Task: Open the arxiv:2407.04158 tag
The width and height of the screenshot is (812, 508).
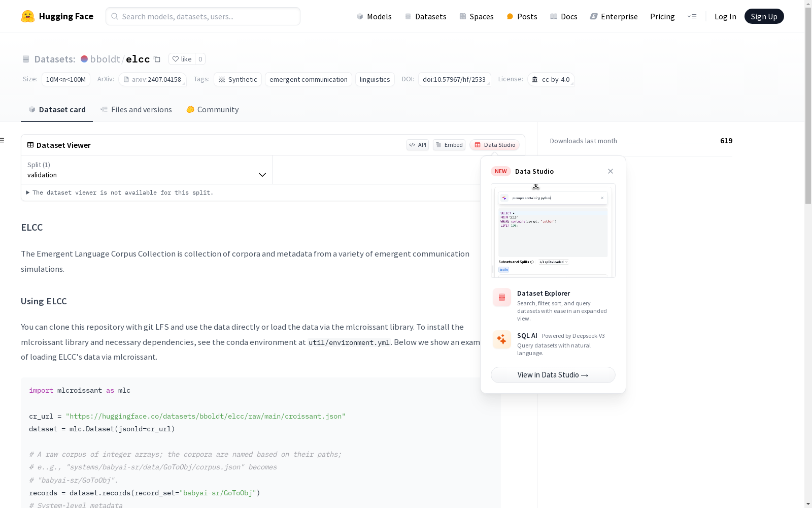Action: (x=152, y=79)
